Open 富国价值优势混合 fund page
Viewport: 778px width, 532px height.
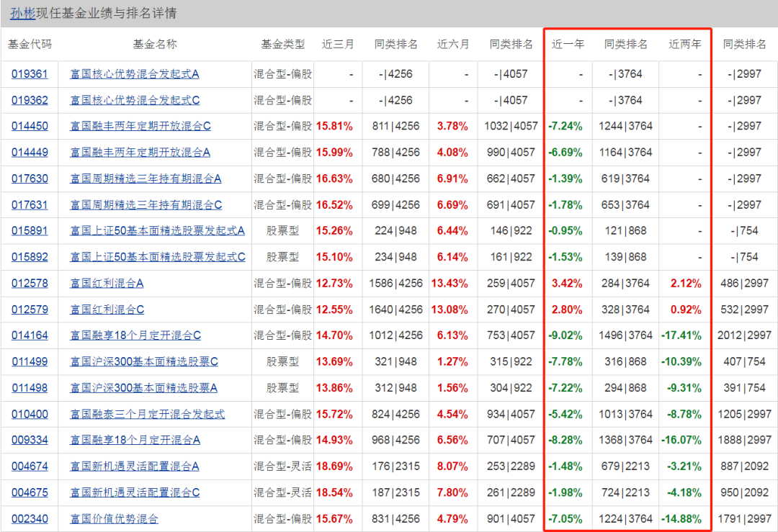coord(114,518)
